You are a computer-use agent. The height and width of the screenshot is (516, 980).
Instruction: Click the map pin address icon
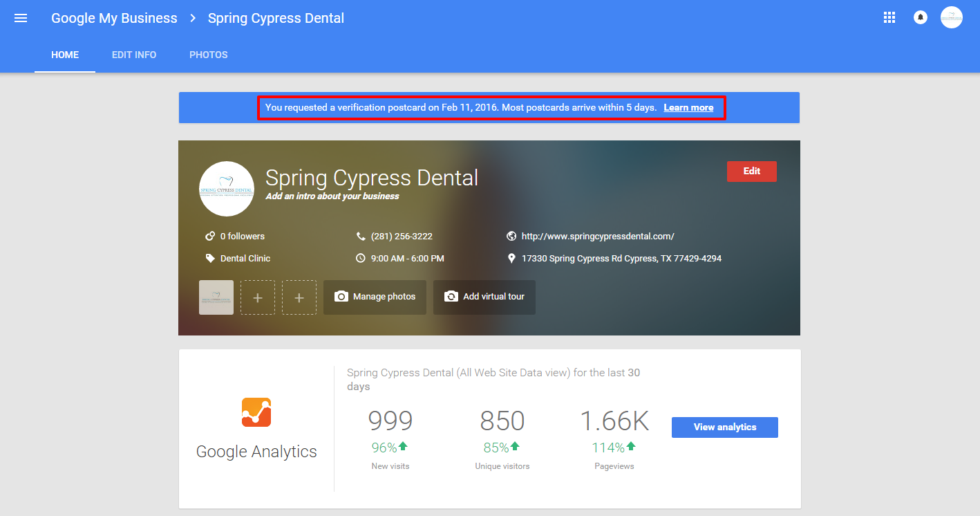(x=511, y=259)
